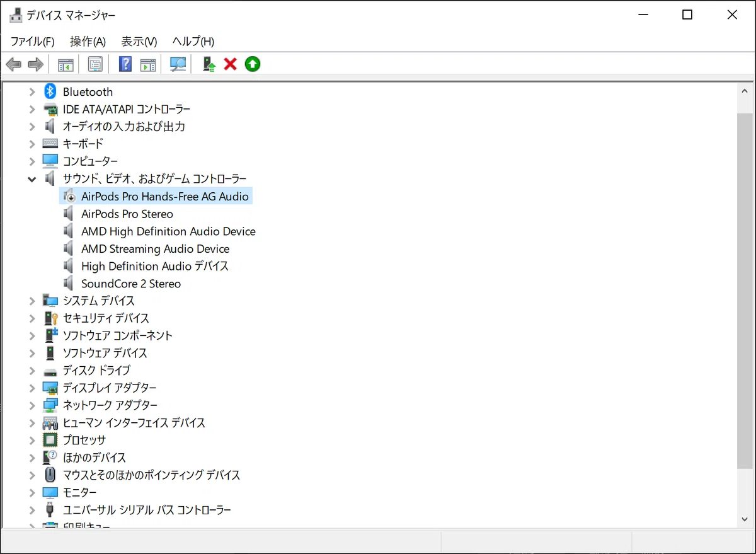Click the ネットワーク アダプター icon
This screenshot has width=756, height=554.
click(x=50, y=405)
